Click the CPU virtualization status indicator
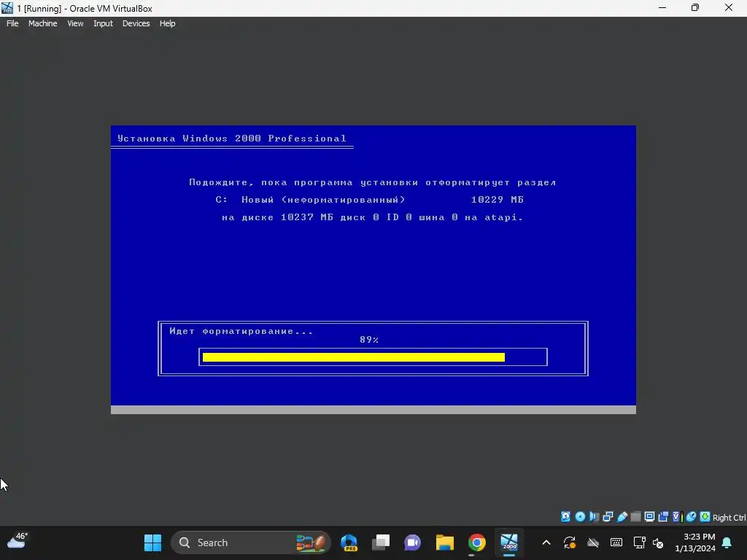The height and width of the screenshot is (560, 747). [678, 517]
